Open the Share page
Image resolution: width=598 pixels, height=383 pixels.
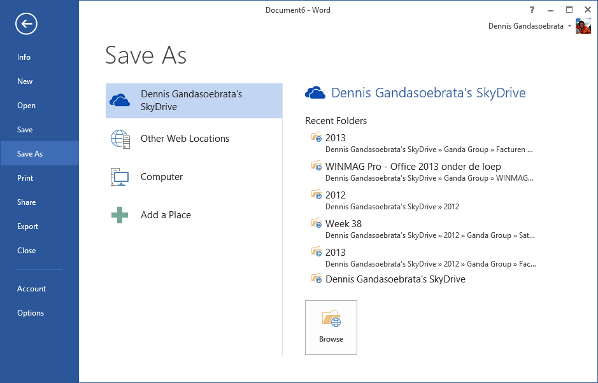pyautogui.click(x=26, y=202)
